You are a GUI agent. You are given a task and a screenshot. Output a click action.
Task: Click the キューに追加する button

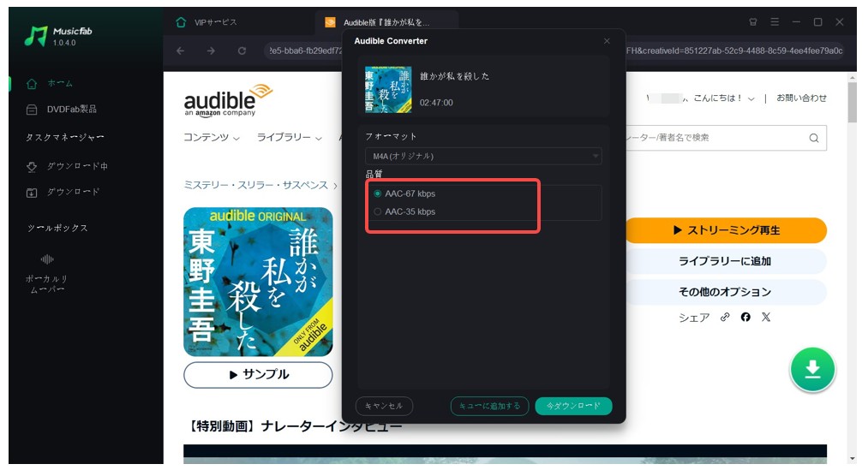tap(489, 406)
